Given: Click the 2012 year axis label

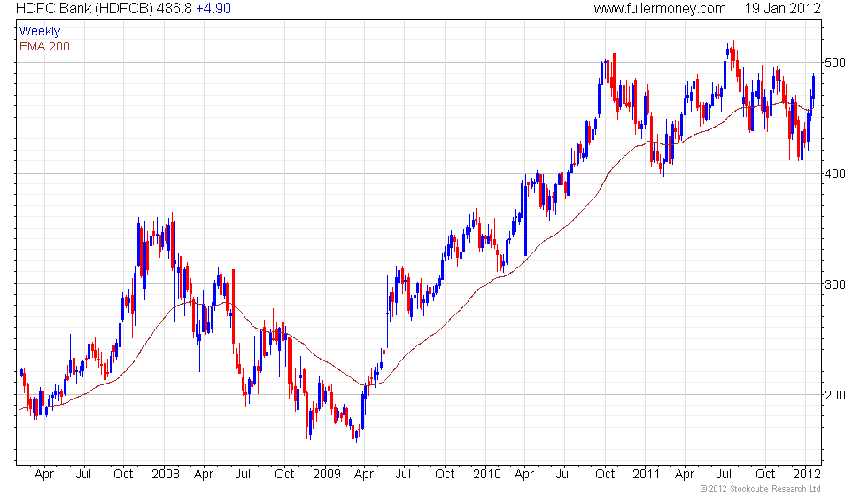Looking at the screenshot, I should pos(807,475).
